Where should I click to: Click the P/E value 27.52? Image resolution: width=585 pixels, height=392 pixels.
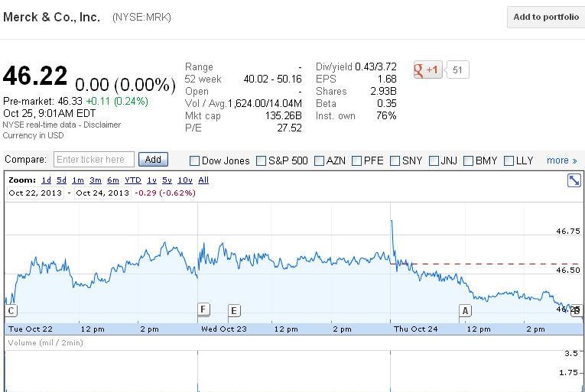tap(289, 128)
